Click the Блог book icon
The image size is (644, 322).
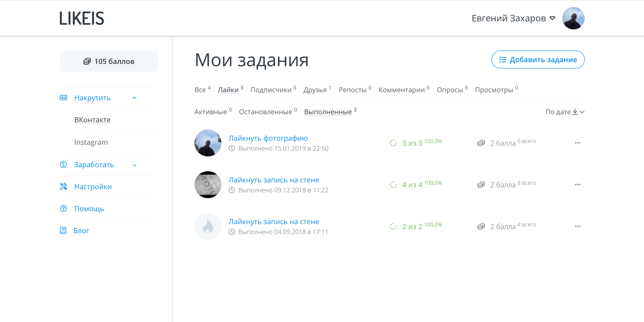click(x=63, y=230)
